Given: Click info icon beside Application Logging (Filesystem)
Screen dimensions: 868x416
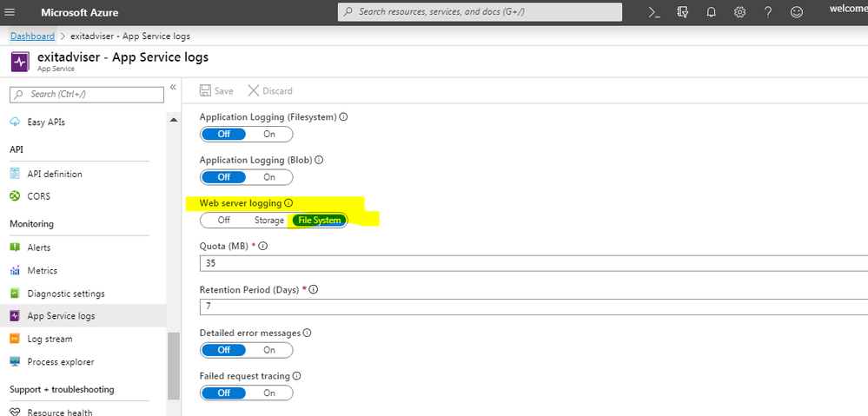Looking at the screenshot, I should point(343,117).
